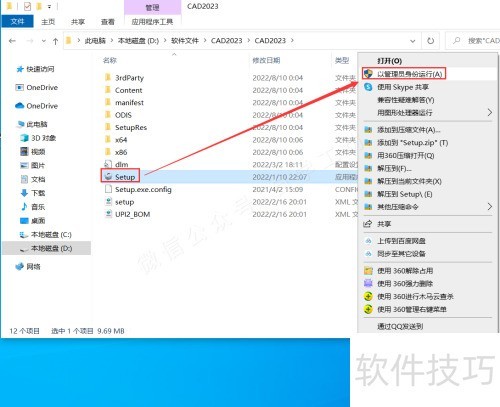This screenshot has width=500, height=407.
Task: Go back using the back arrow
Action: point(12,41)
